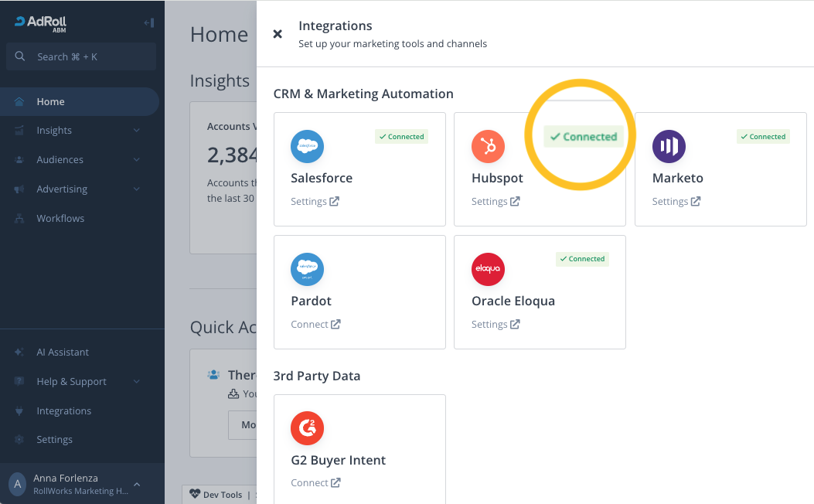Viewport: 814px width, 504px height.
Task: Close the Integrations panel
Action: click(x=278, y=34)
